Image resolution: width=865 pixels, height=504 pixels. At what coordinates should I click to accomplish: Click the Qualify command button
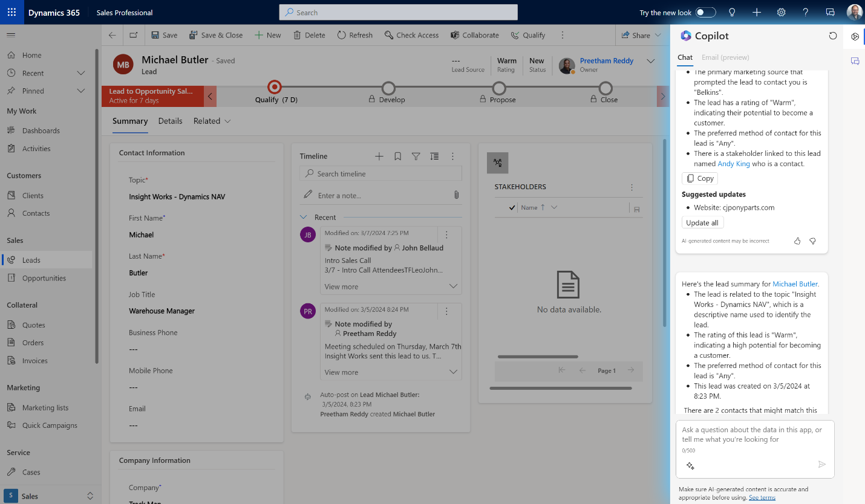pyautogui.click(x=528, y=35)
